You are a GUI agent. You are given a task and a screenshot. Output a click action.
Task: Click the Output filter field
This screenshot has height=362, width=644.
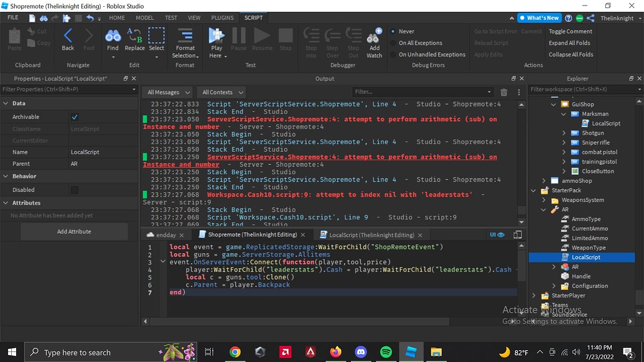click(422, 92)
